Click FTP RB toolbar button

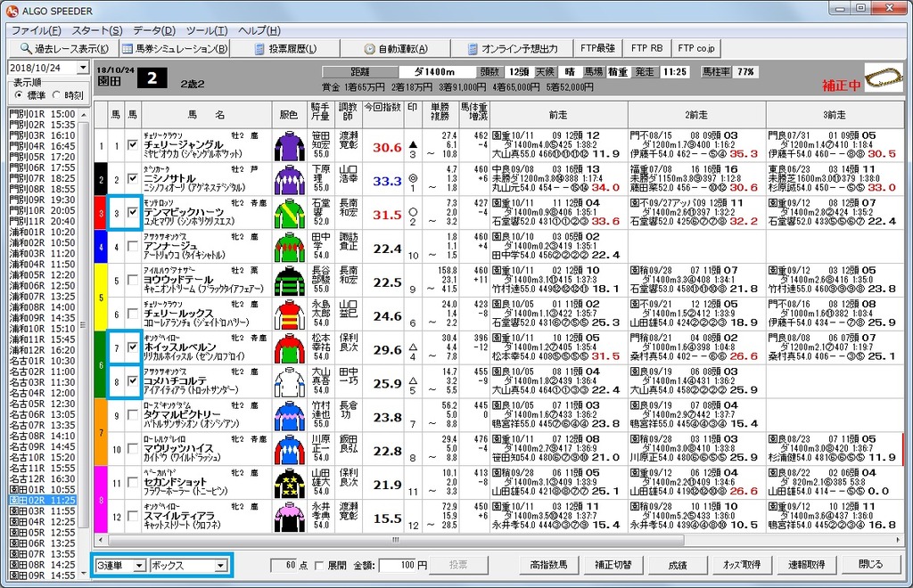(647, 48)
